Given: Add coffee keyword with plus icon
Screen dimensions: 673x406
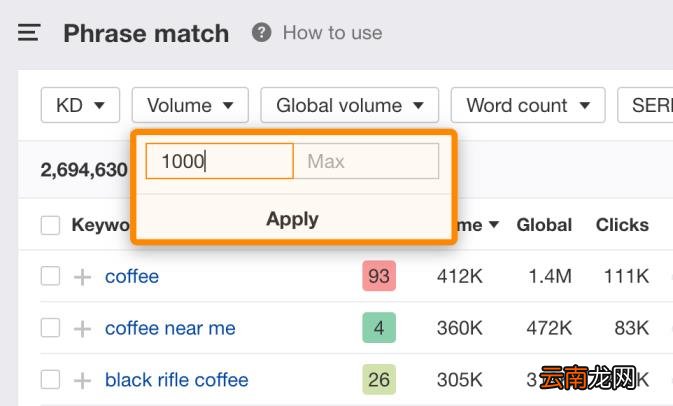Looking at the screenshot, I should tap(82, 277).
